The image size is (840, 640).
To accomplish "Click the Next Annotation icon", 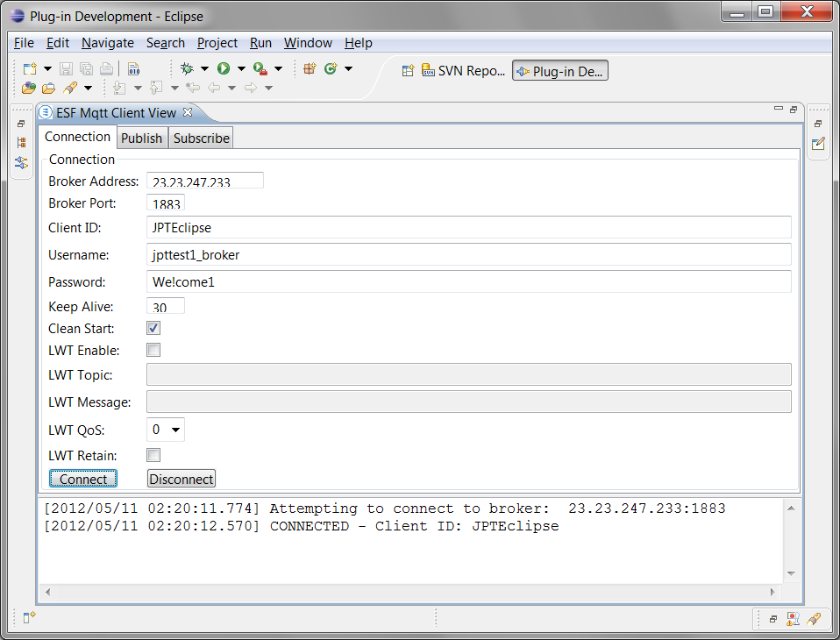I will (x=119, y=88).
